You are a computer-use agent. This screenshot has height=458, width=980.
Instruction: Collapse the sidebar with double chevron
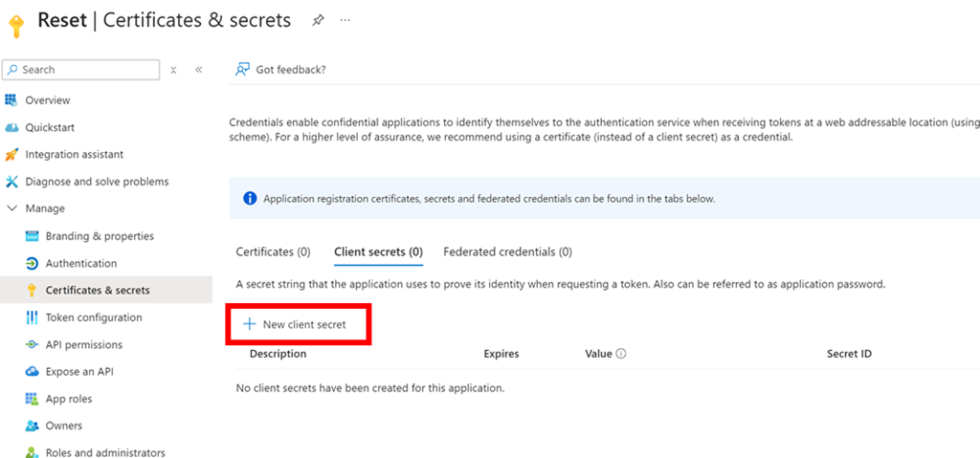[199, 70]
